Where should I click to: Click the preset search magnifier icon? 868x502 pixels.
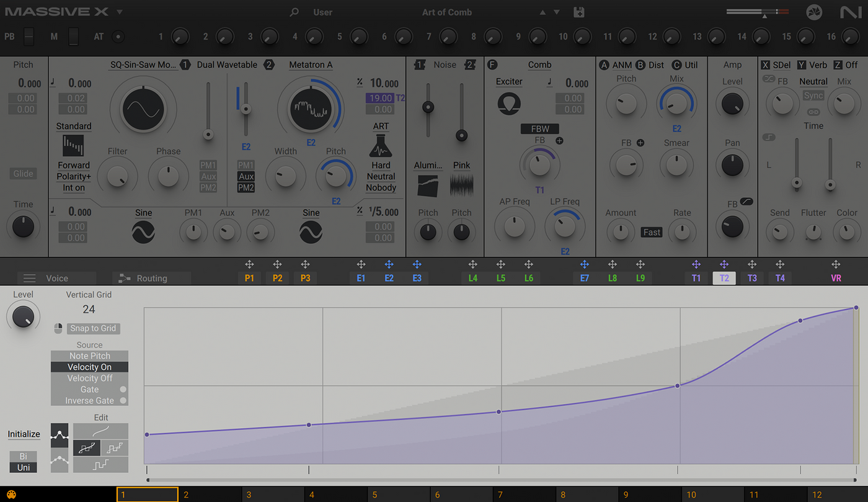click(294, 12)
